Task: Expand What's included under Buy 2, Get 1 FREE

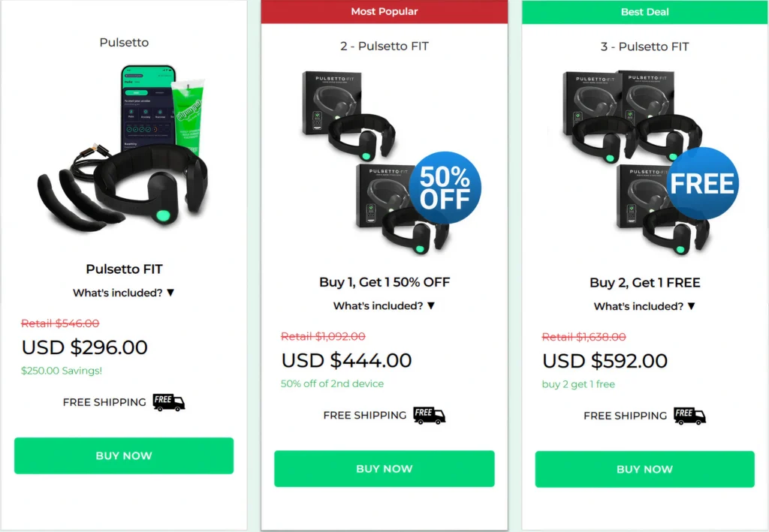Action: point(644,306)
